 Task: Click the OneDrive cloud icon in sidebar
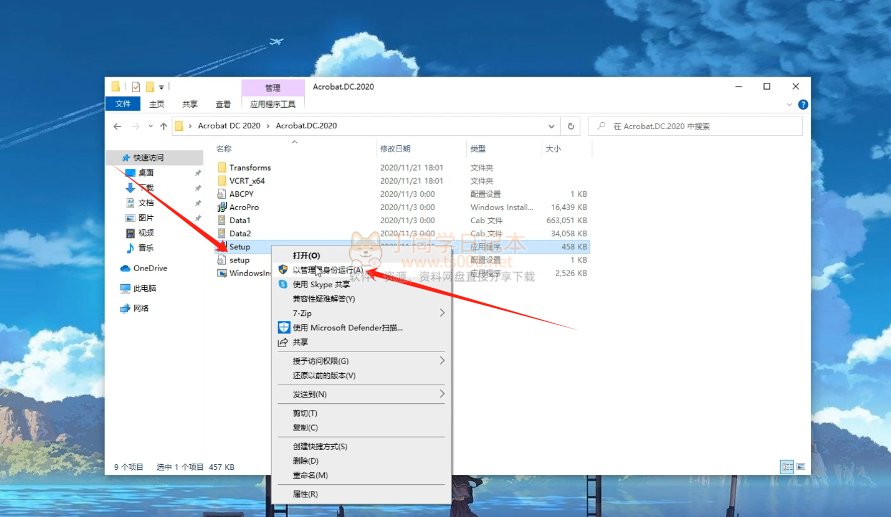click(x=126, y=268)
